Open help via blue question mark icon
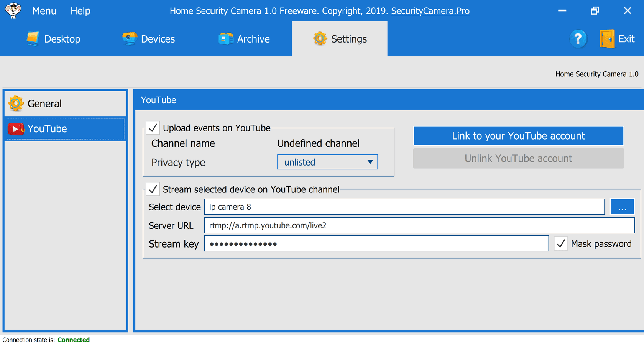Image resolution: width=644 pixels, height=345 pixels. click(x=578, y=39)
